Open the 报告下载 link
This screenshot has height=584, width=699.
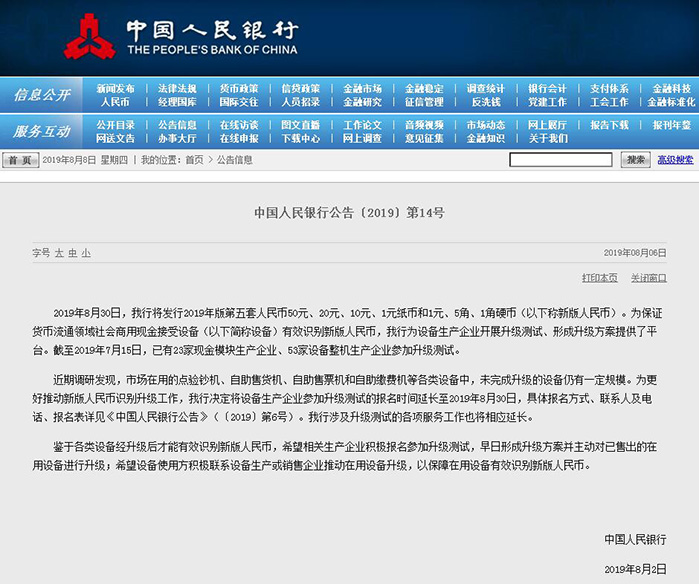pyautogui.click(x=609, y=125)
